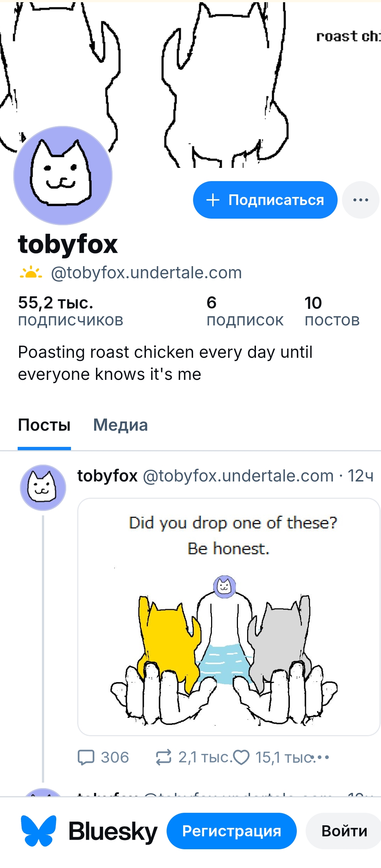Tap the Войти login button
The height and width of the screenshot is (868, 381).
(344, 831)
